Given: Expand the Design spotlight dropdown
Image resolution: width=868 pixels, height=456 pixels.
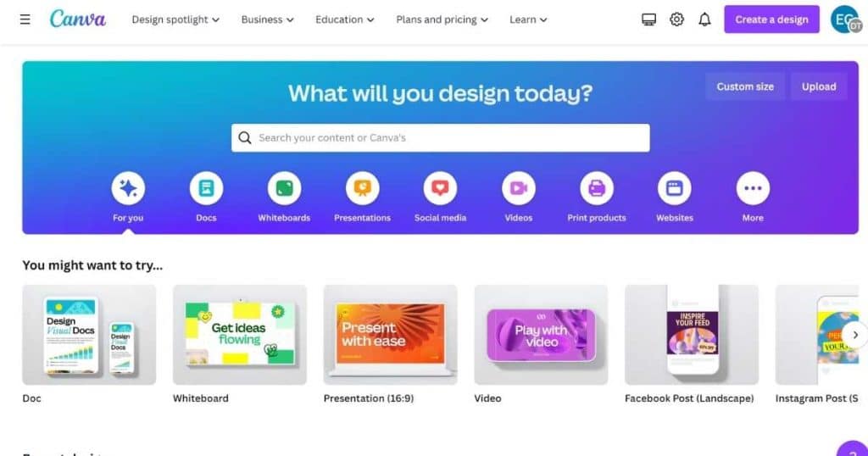Looking at the screenshot, I should pyautogui.click(x=175, y=19).
